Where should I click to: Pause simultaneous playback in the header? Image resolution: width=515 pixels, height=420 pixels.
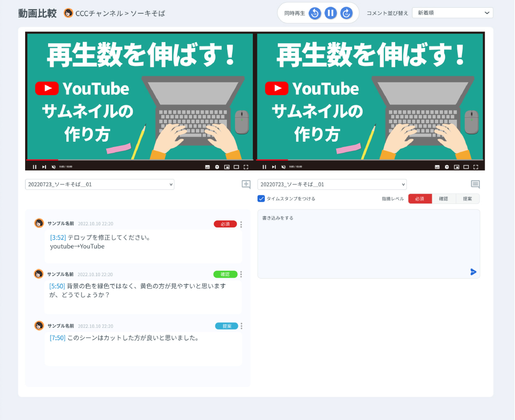click(x=330, y=13)
